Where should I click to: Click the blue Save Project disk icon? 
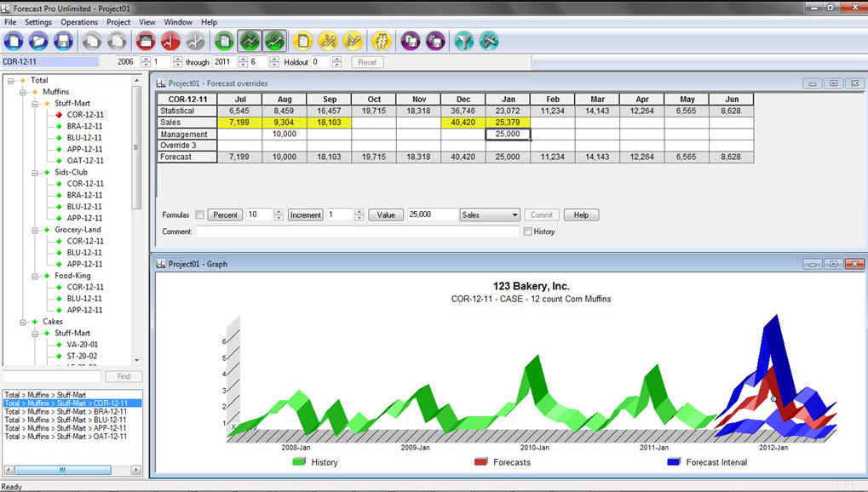click(62, 40)
